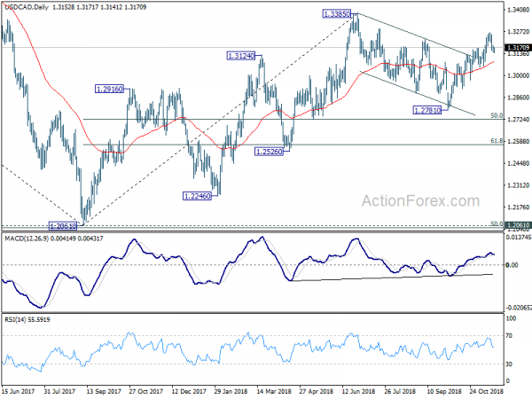Select the 1.29160 price label
Viewport: 532px width, 399px height.
tap(110, 90)
